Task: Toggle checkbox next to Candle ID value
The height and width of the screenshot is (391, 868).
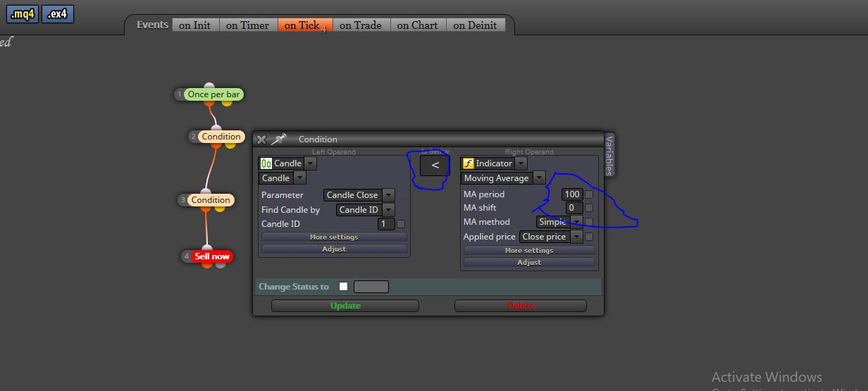Action: click(401, 224)
